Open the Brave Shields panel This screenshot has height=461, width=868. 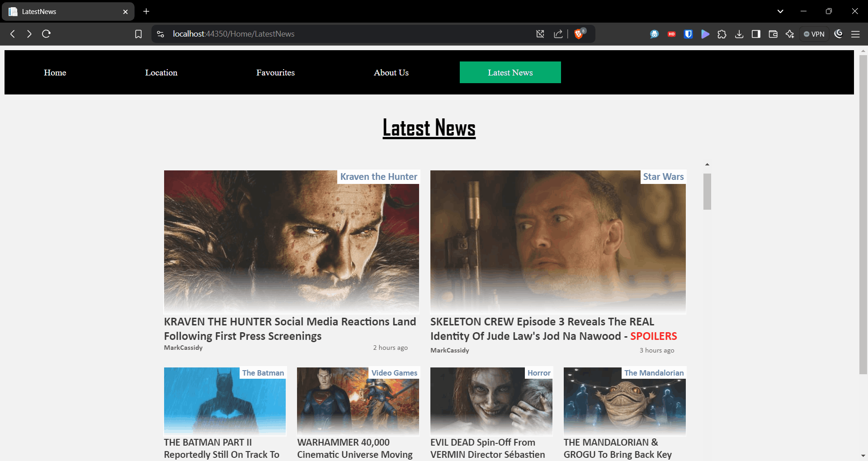579,33
